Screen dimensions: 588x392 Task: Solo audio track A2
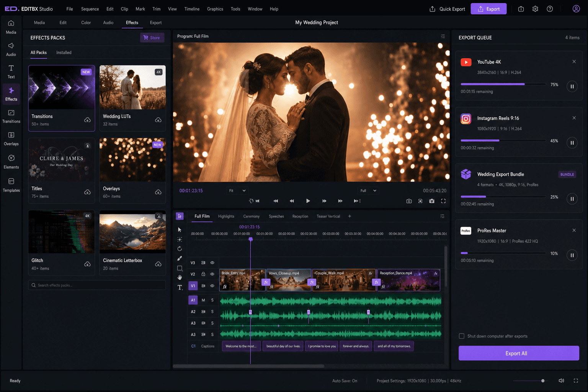[x=212, y=312]
